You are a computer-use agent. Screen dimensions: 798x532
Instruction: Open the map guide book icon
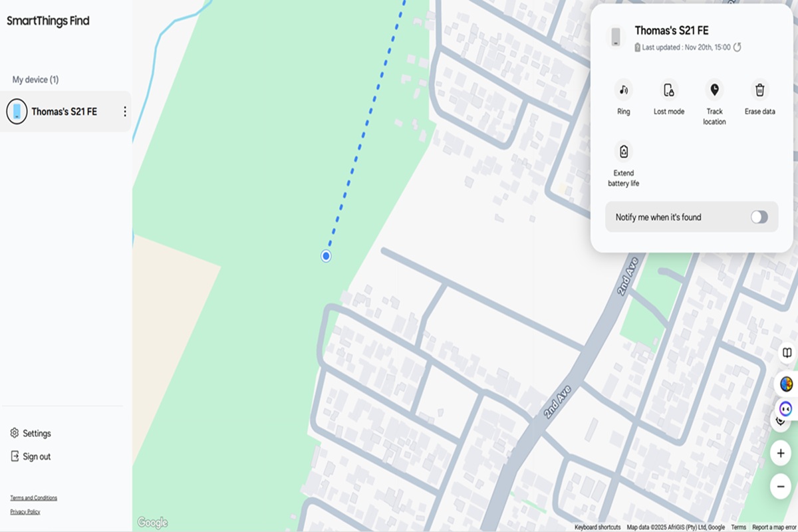[787, 352]
